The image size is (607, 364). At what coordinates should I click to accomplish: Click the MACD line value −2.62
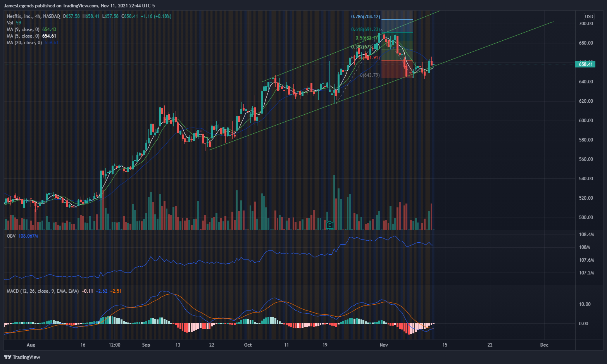point(102,291)
